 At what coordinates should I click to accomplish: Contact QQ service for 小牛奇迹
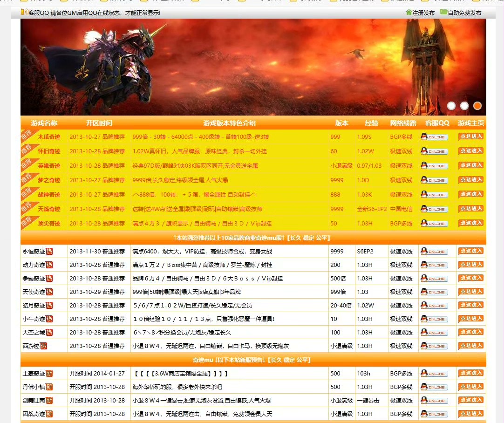(x=434, y=319)
